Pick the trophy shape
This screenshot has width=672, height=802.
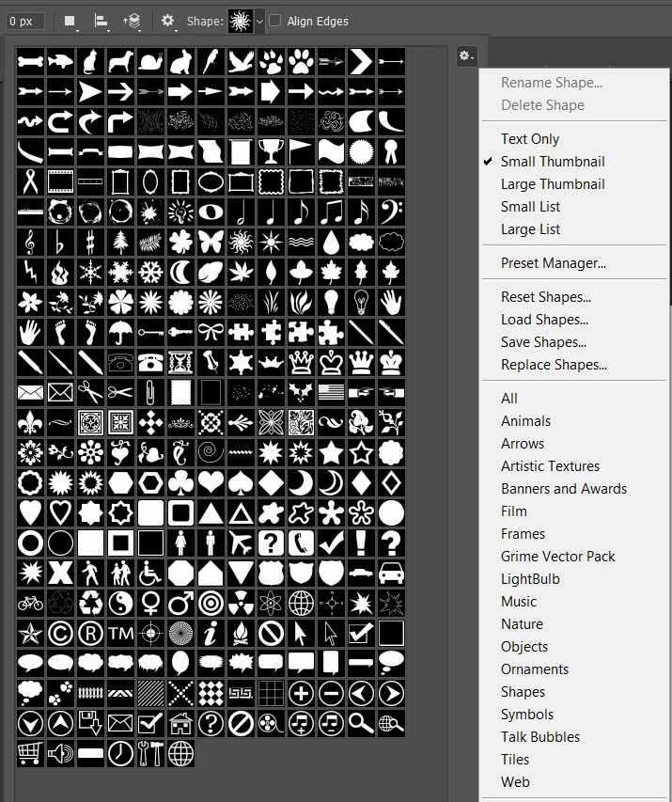click(x=271, y=152)
